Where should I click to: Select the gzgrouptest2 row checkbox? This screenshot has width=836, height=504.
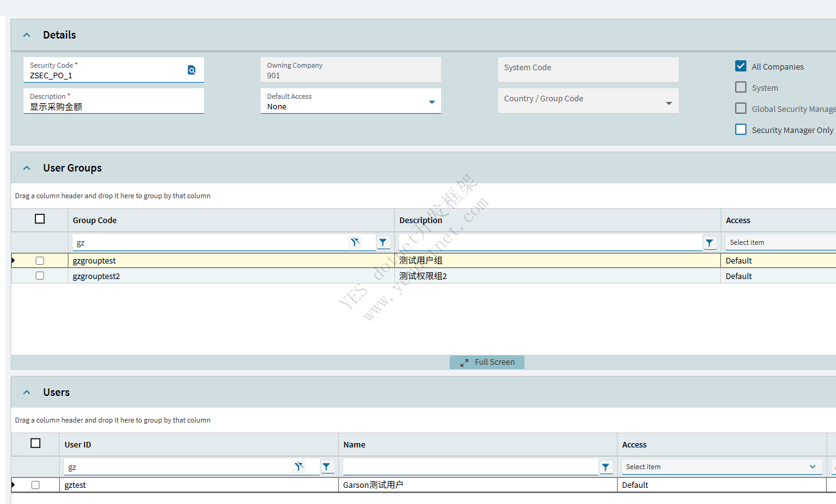point(40,276)
